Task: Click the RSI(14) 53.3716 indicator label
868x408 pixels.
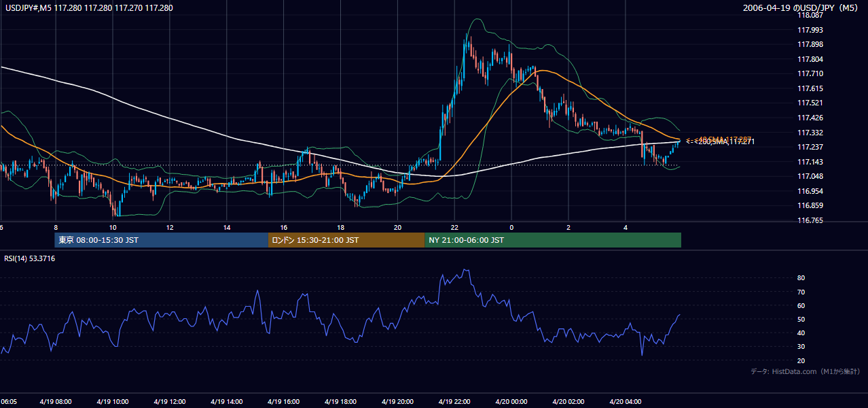Action: coord(29,258)
